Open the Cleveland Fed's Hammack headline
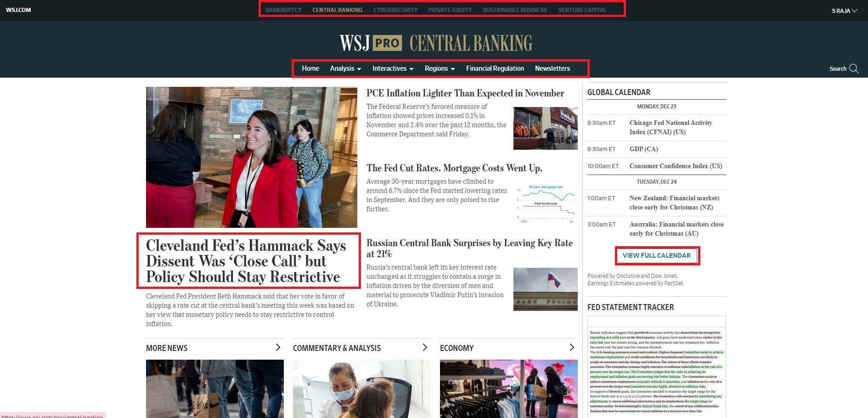Viewport: 868px width, 418px height. (x=246, y=261)
